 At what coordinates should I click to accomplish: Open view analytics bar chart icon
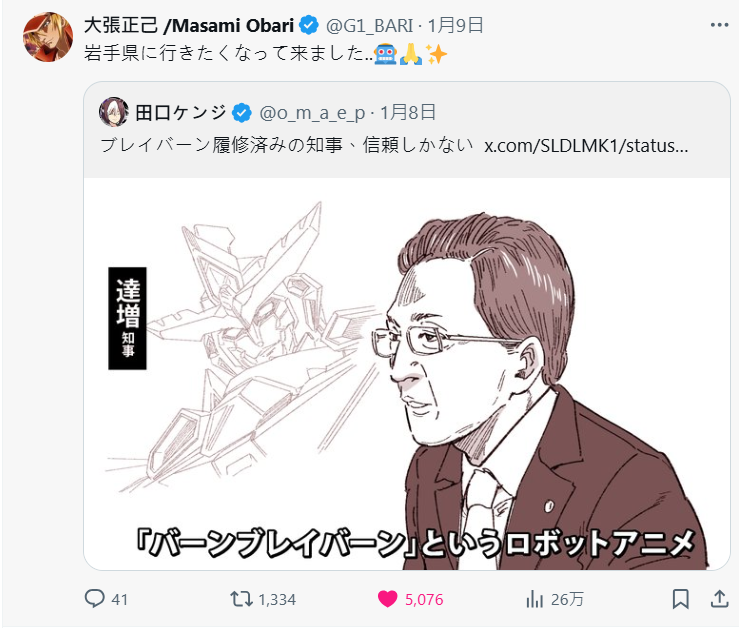[534, 599]
